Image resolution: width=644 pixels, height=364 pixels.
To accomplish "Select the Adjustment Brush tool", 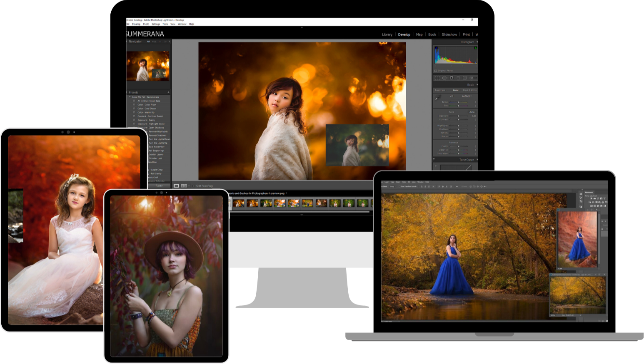I will (473, 78).
